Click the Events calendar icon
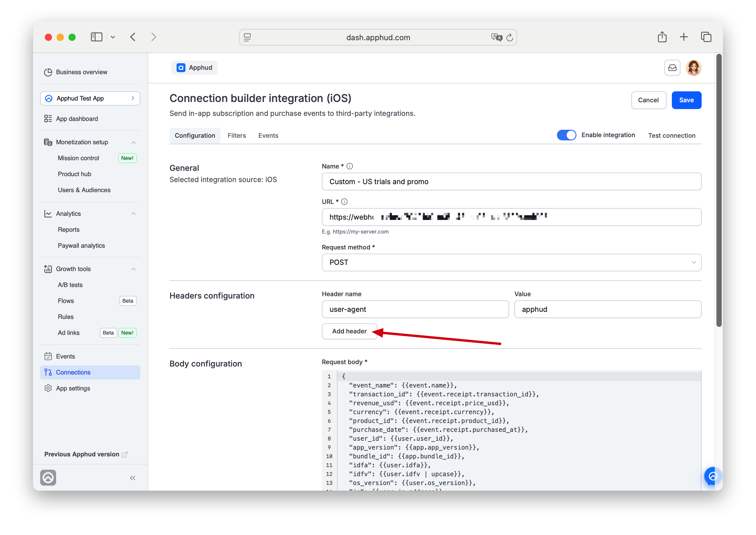756x535 pixels. [48, 356]
